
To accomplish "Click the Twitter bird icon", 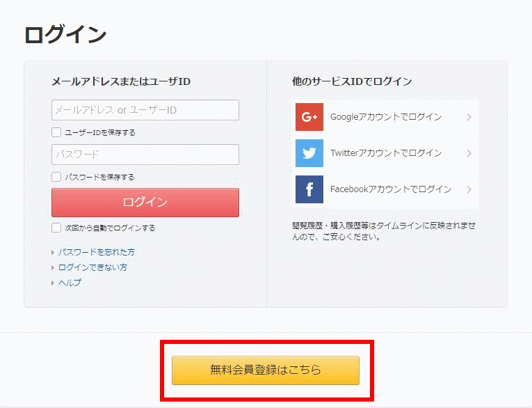I will 309,153.
